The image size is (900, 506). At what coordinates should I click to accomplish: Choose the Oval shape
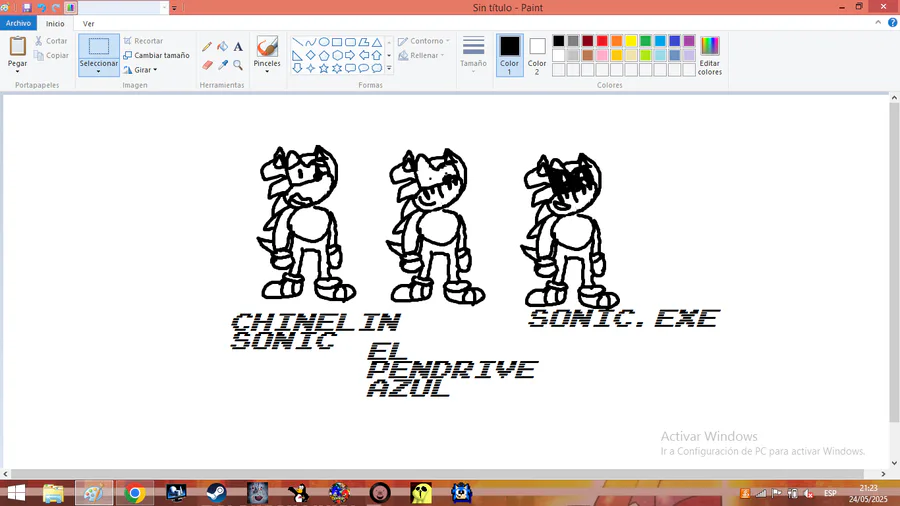324,42
